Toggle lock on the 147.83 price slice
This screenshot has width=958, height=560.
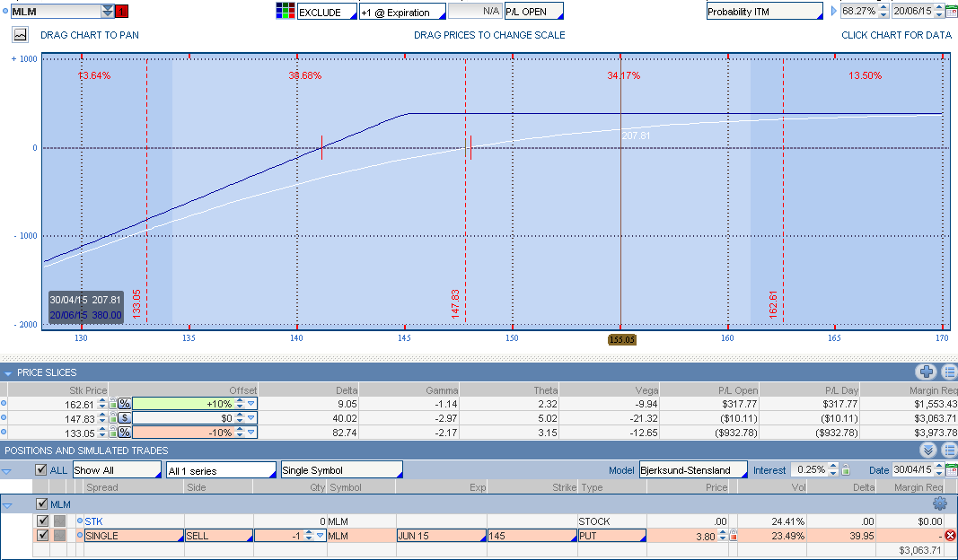pos(112,417)
